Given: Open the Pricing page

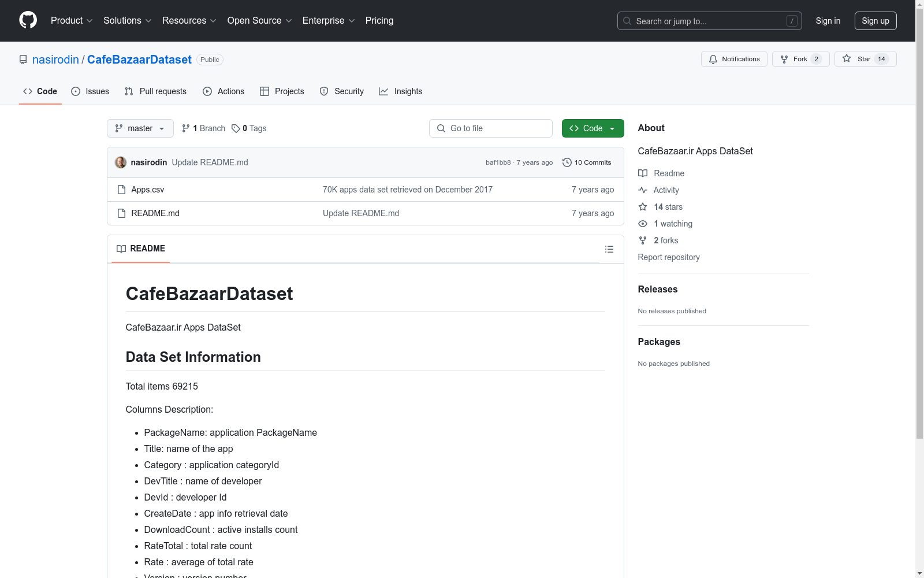Looking at the screenshot, I should pyautogui.click(x=379, y=20).
